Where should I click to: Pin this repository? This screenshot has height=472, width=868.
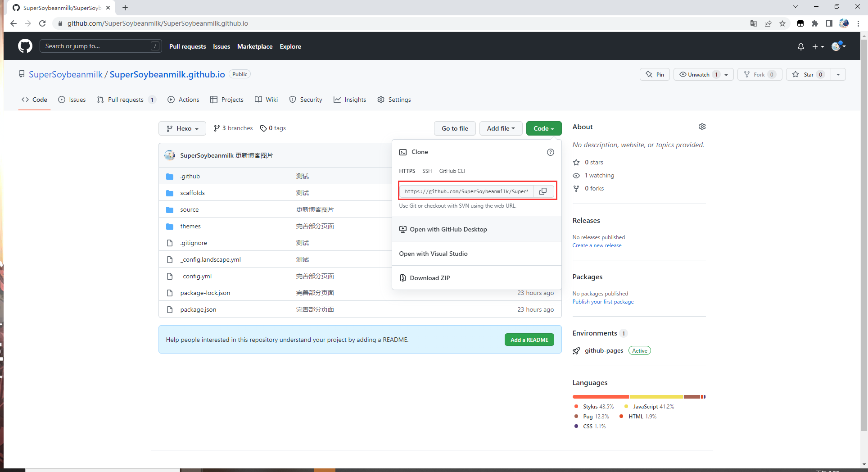coord(655,74)
